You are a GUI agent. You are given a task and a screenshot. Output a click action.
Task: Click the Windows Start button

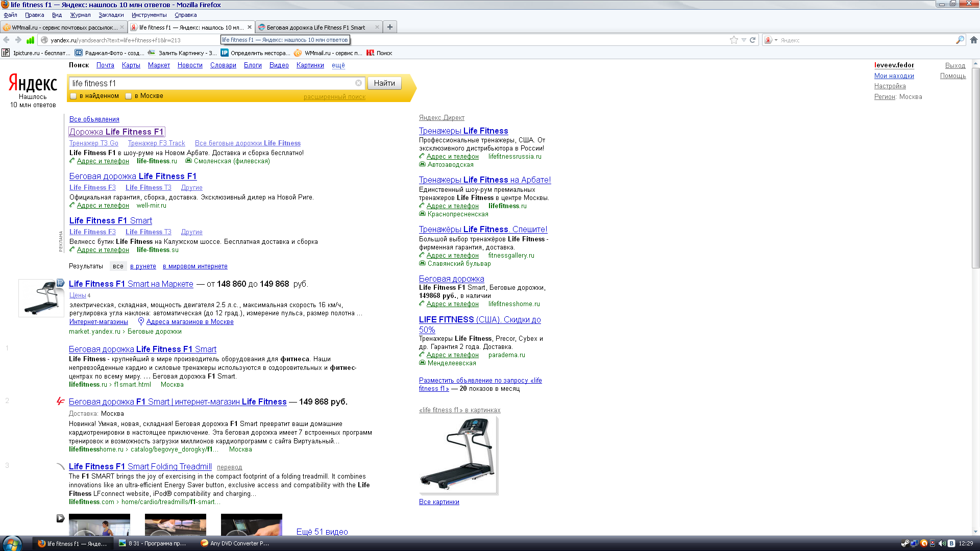click(x=12, y=543)
